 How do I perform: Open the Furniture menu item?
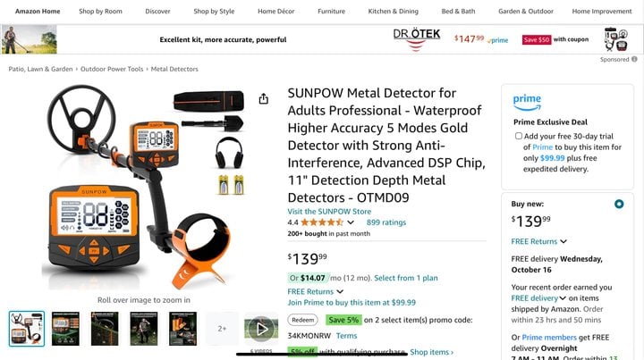(332, 11)
